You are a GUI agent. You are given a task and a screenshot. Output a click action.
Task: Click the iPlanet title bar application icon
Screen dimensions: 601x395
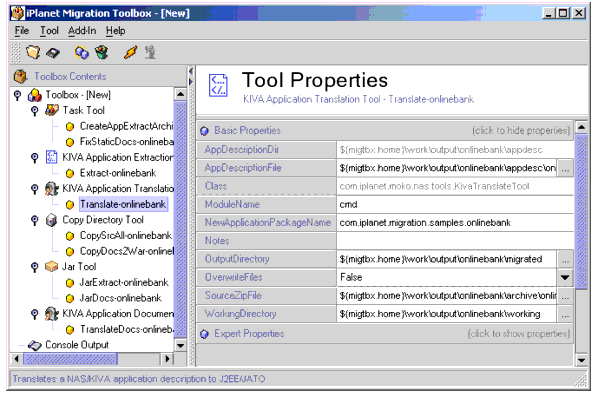pos(17,13)
